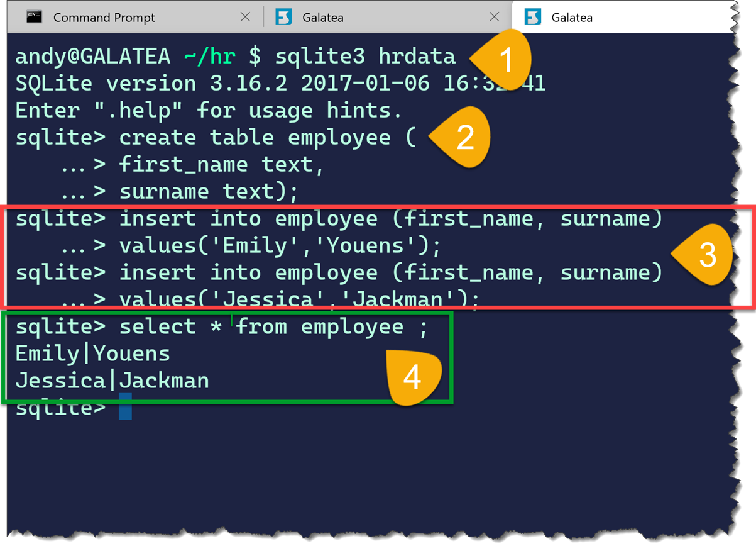This screenshot has width=756, height=551.
Task: Click the 'create table employee (' line
Action: tap(267, 138)
